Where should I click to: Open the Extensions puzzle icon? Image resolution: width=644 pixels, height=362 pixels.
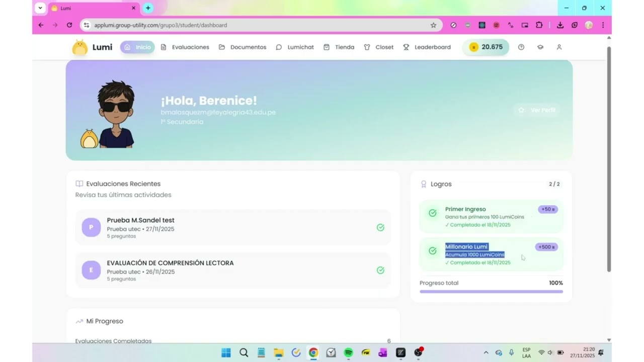coord(539,25)
